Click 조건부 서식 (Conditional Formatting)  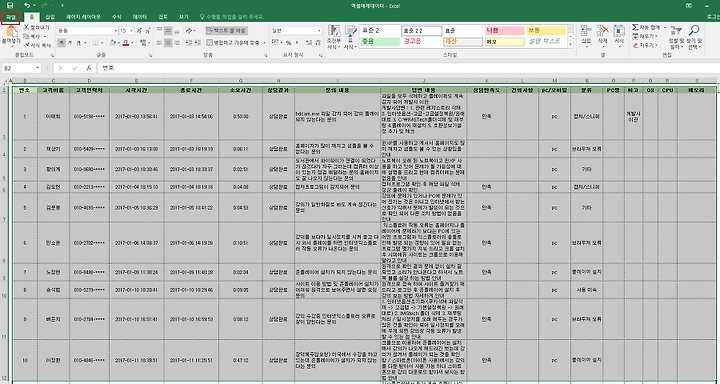click(x=334, y=37)
